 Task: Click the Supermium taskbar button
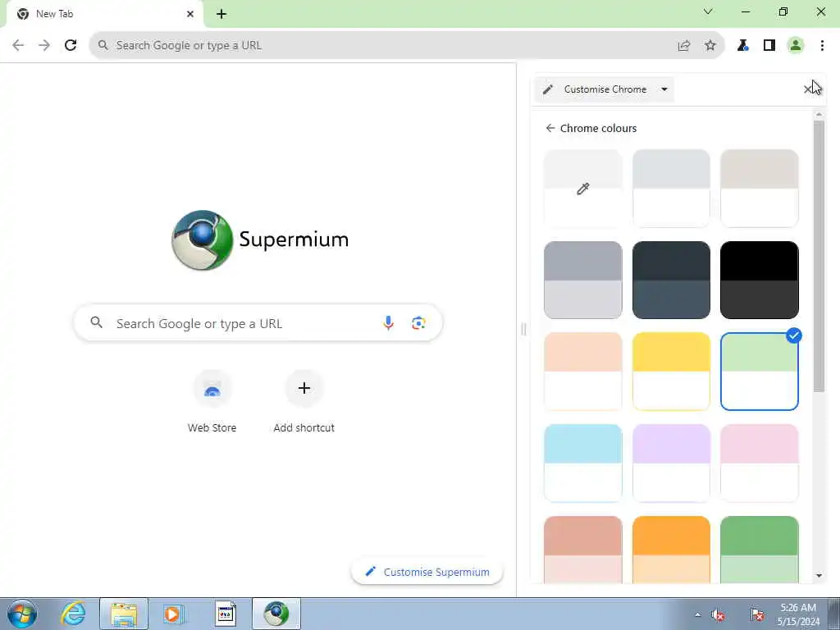point(276,614)
